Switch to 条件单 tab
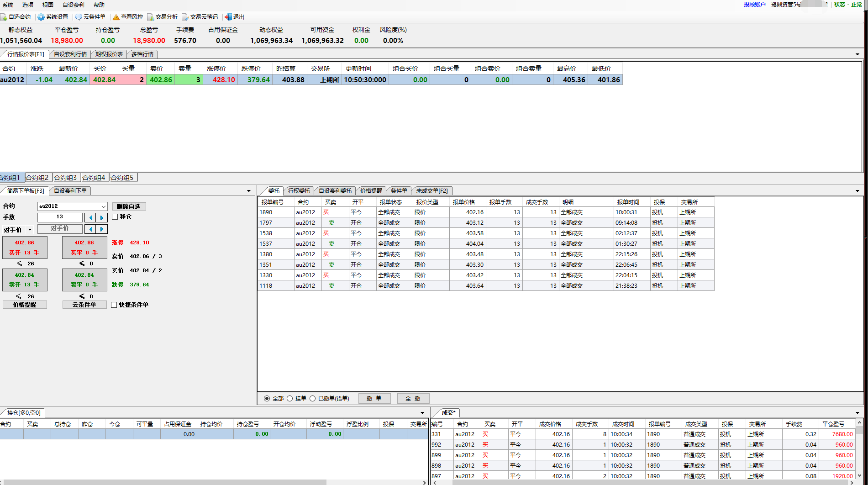The image size is (868, 485). 399,191
